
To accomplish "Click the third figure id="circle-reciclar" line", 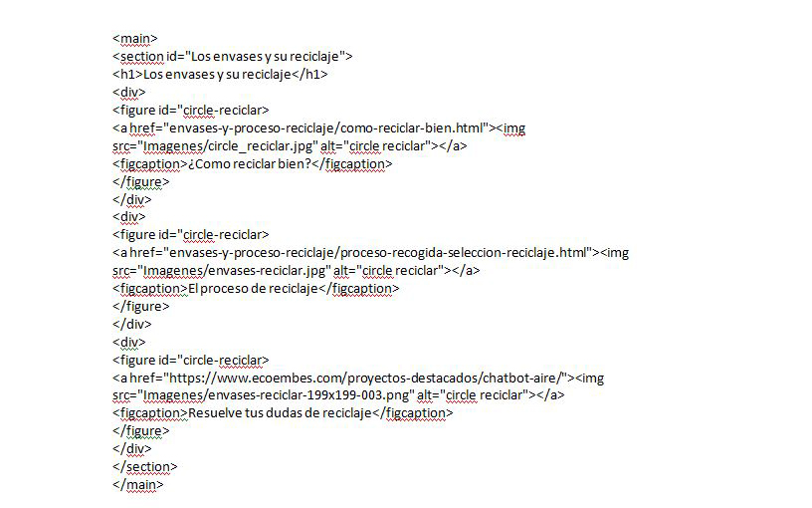I will [191, 360].
